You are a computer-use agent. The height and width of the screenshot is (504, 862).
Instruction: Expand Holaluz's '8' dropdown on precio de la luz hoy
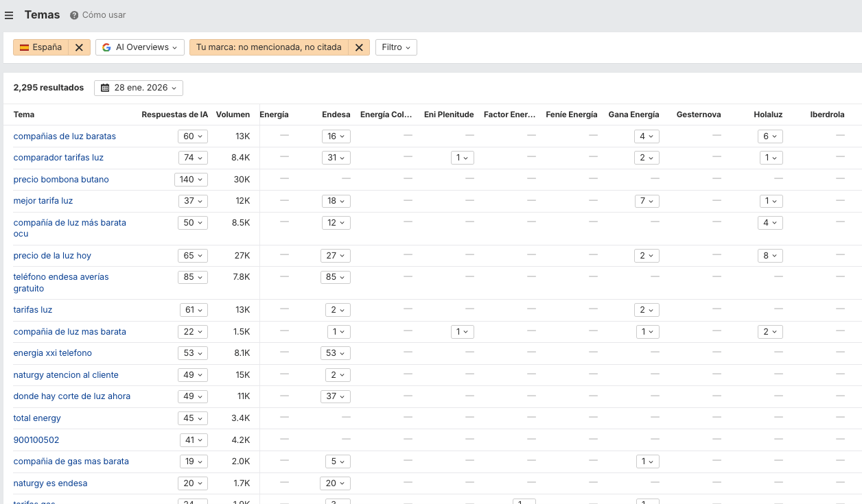pos(770,255)
